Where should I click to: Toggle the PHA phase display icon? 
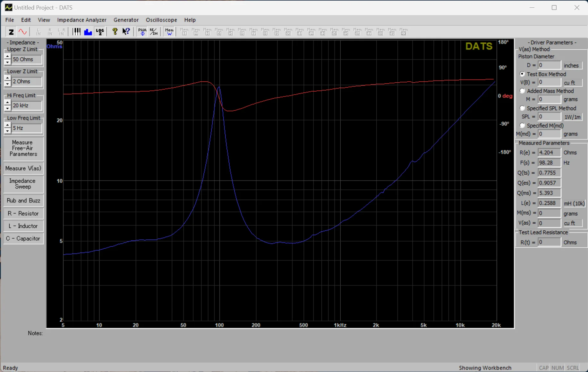pyautogui.click(x=142, y=32)
